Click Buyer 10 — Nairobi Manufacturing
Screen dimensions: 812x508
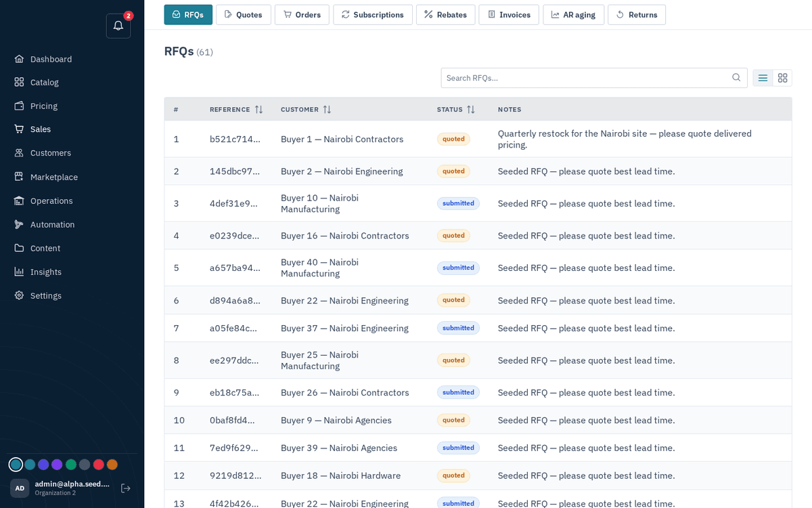(x=320, y=203)
